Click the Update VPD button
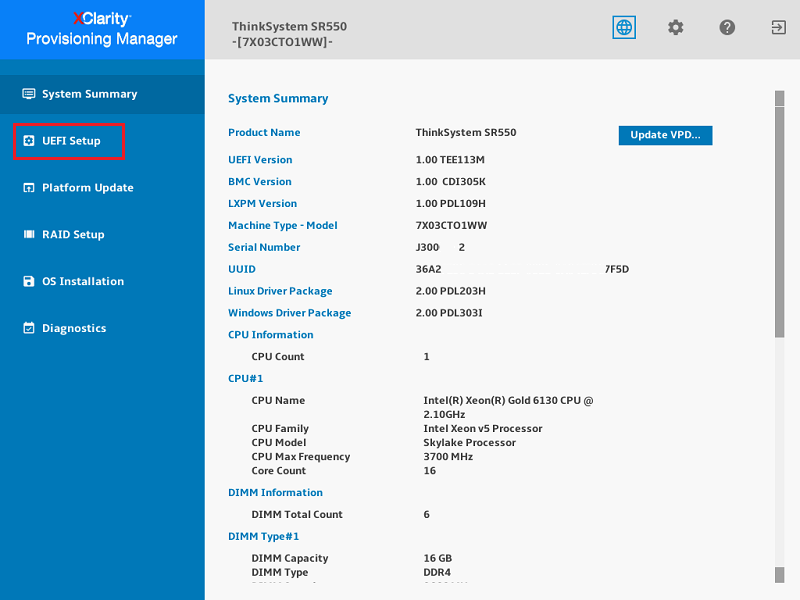Screen dimensions: 800x600 665,135
